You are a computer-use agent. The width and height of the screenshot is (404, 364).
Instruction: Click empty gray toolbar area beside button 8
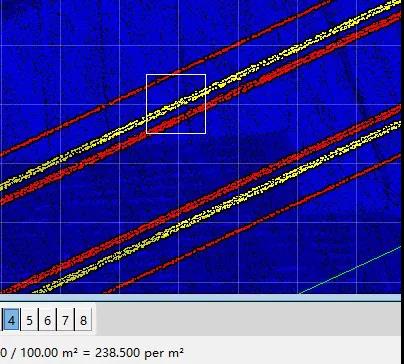(x=247, y=319)
